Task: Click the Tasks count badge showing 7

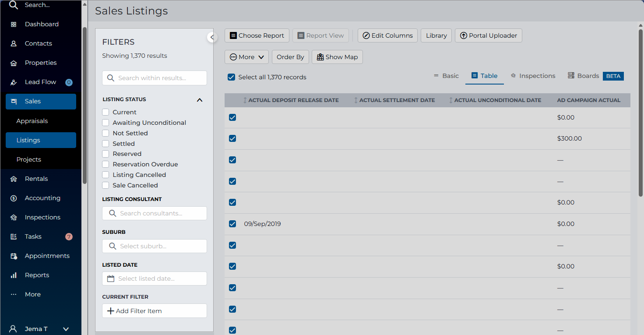Action: (x=69, y=237)
